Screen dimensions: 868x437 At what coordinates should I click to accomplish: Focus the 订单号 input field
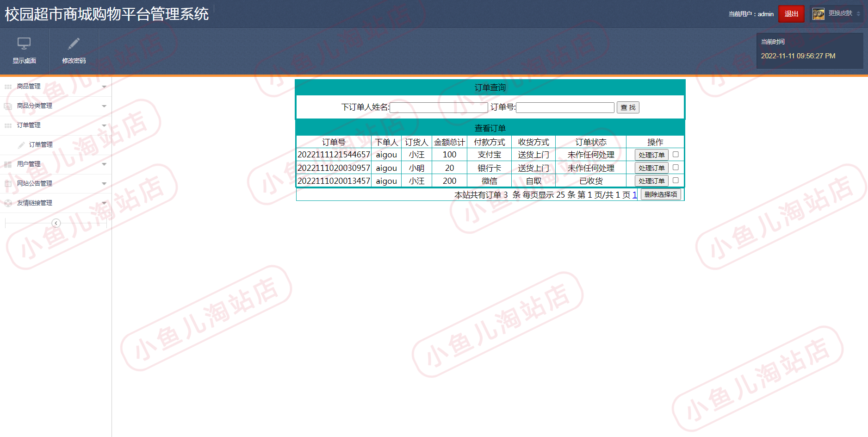pyautogui.click(x=565, y=107)
